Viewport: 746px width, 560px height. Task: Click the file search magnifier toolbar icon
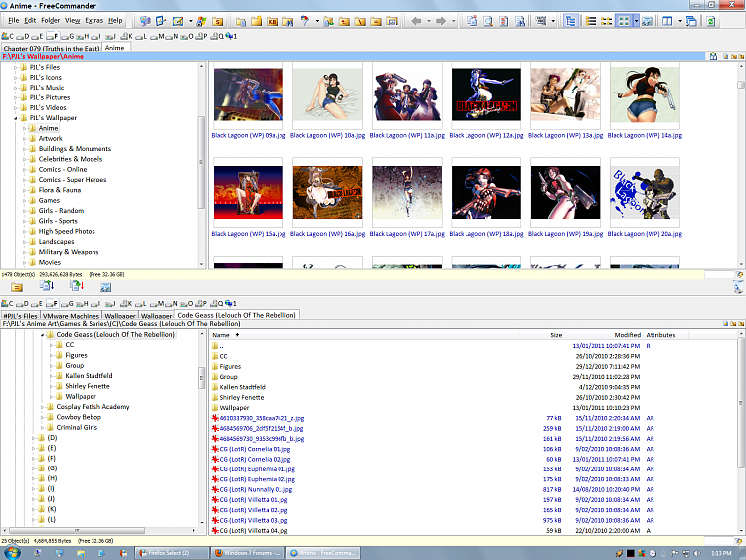488,21
